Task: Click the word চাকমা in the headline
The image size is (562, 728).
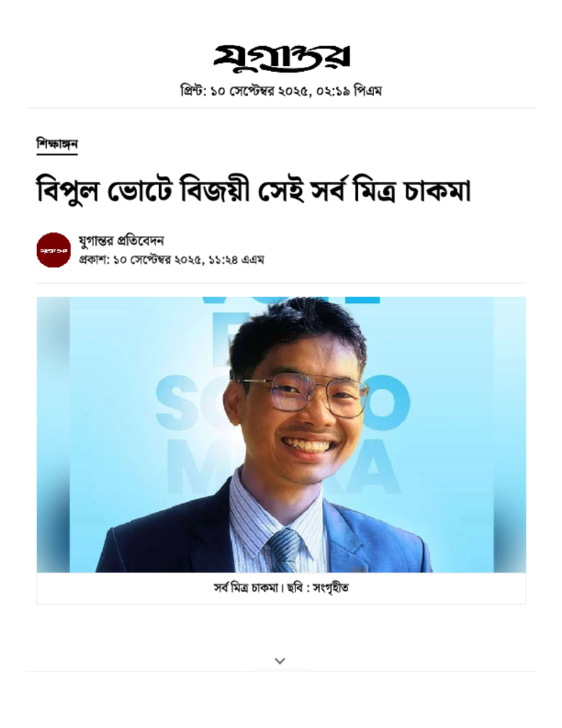Action: click(x=438, y=191)
